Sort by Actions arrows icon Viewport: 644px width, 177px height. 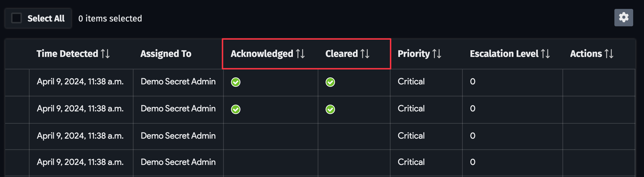[x=609, y=54]
